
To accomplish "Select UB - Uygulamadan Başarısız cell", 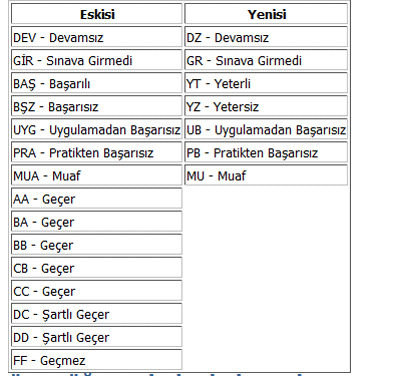I will click(266, 129).
